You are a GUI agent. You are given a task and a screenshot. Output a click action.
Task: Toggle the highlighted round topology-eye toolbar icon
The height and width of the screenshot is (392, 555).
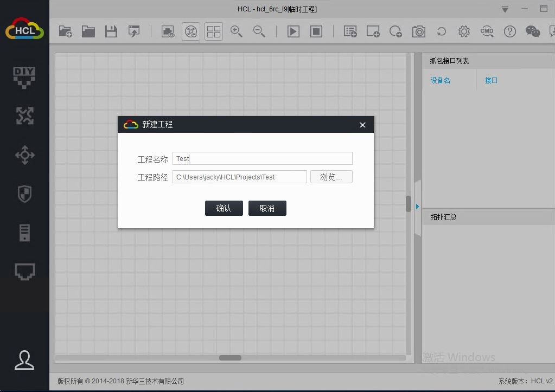tap(191, 31)
